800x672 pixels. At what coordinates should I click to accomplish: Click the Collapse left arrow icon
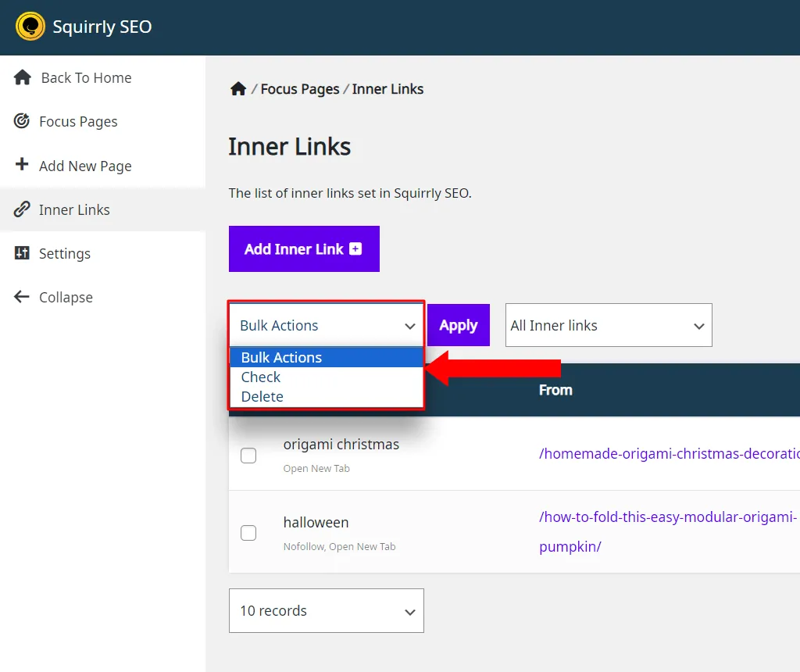pyautogui.click(x=21, y=296)
